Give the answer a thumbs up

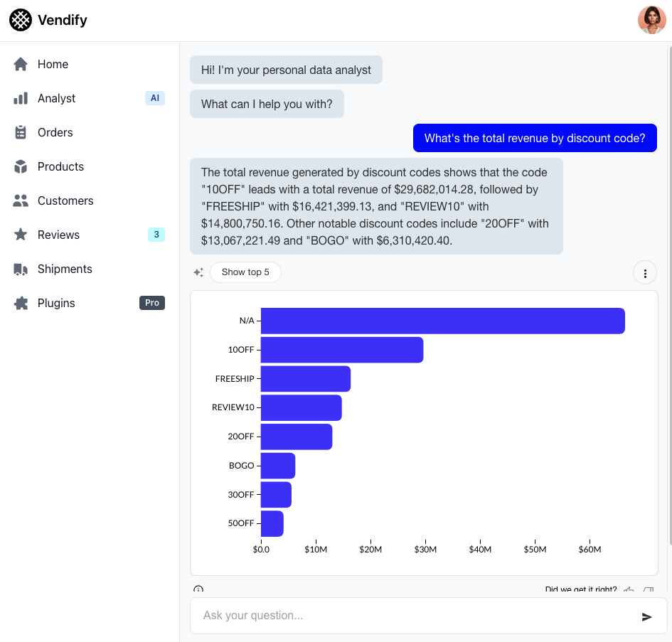coord(628,591)
